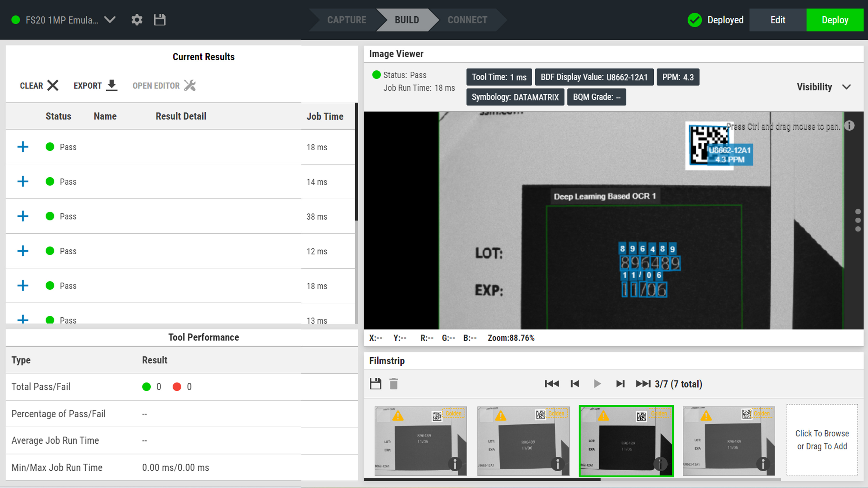Save the current job
Screen dimensions: 868x488
click(160, 20)
